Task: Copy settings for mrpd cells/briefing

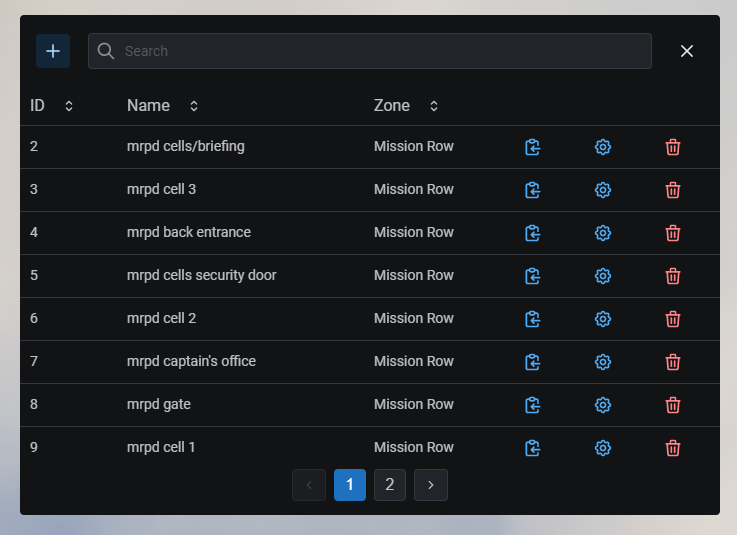Action: 533,147
